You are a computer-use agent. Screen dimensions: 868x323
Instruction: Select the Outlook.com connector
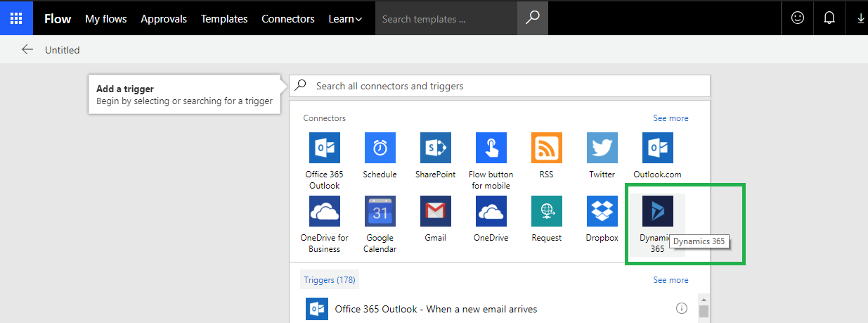tap(658, 148)
